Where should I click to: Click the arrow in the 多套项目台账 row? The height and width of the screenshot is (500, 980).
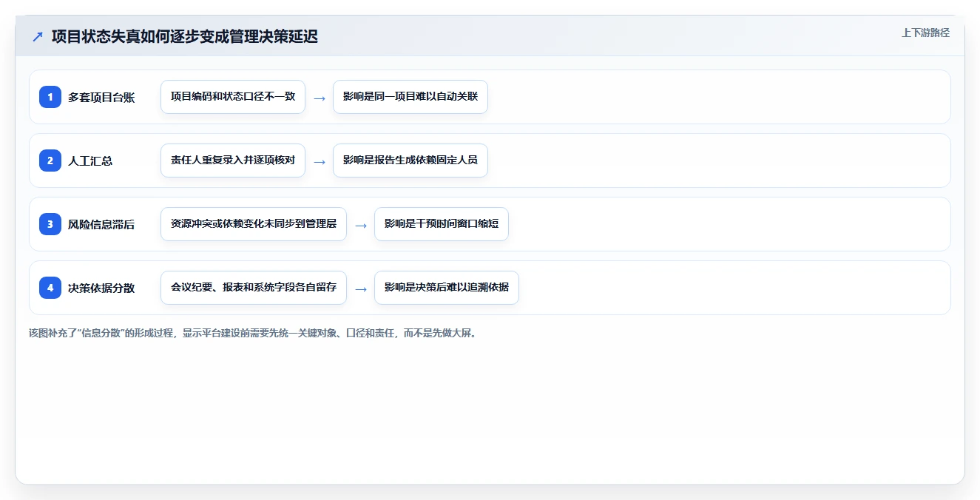[320, 98]
